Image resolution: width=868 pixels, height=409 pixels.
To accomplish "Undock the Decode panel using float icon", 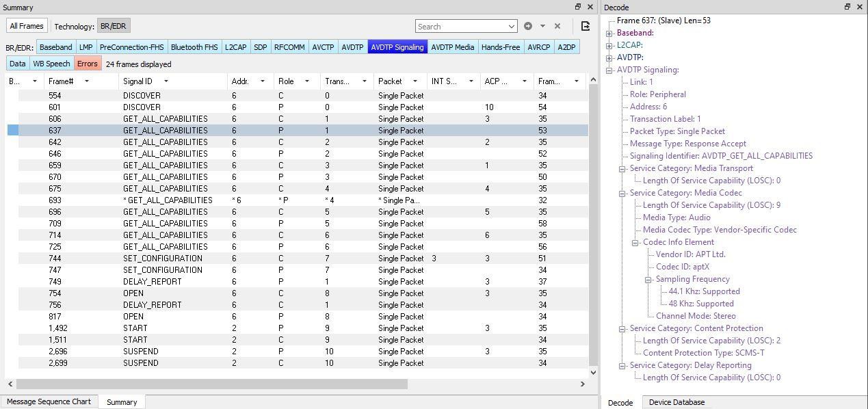I will pos(847,7).
